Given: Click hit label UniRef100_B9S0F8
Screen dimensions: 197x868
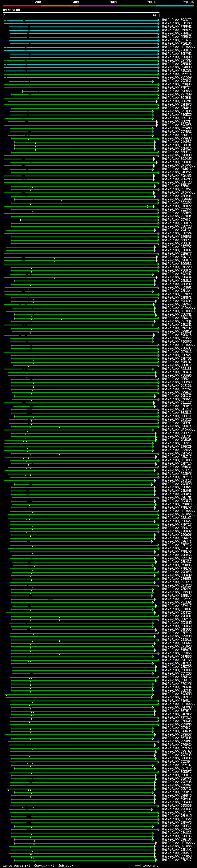Looking at the screenshot, I should pyautogui.click(x=177, y=125).
